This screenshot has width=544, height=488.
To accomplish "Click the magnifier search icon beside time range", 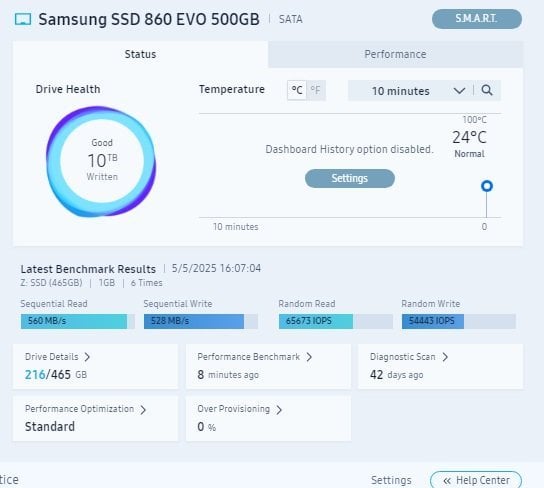I will pyautogui.click(x=487, y=91).
